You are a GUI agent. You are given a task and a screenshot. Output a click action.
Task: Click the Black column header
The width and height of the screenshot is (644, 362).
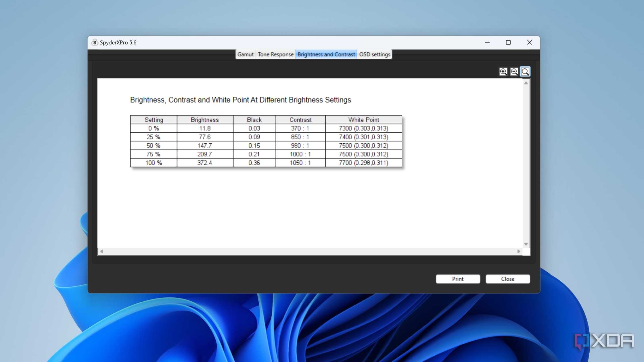point(254,120)
